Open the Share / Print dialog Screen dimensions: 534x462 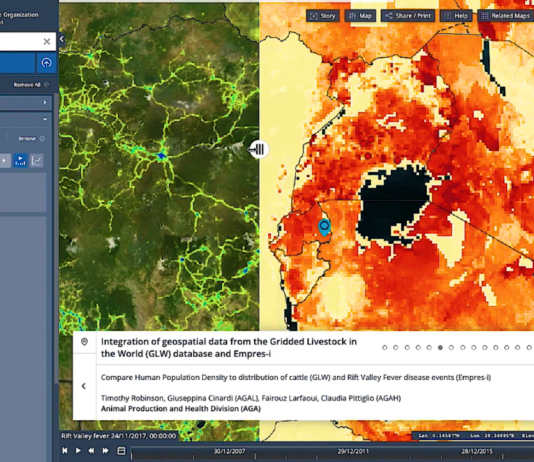click(408, 16)
